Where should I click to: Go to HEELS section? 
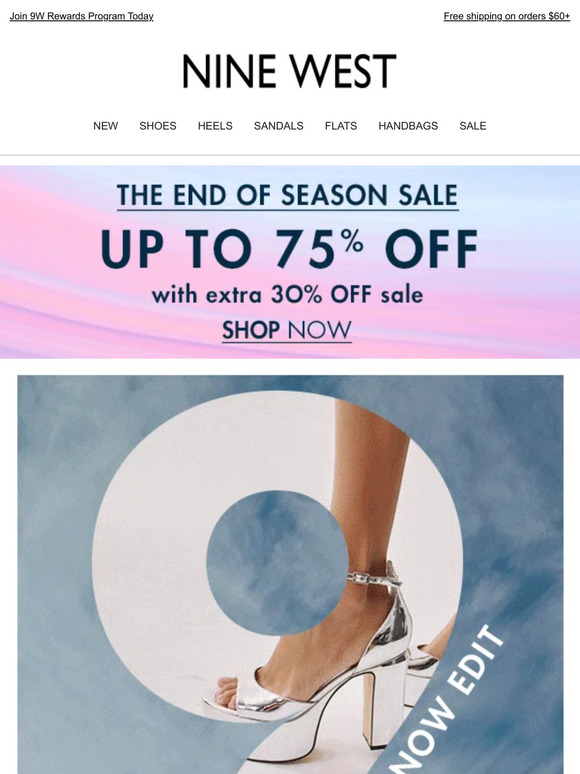click(x=215, y=126)
